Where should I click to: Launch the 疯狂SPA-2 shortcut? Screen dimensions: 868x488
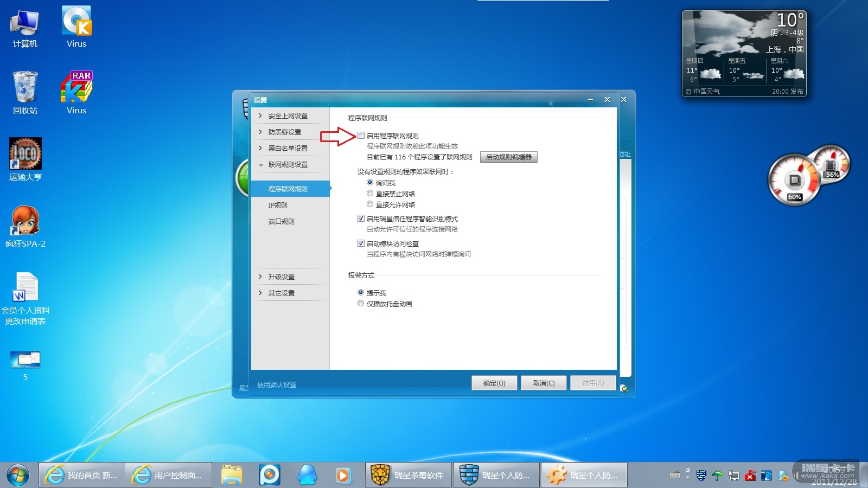(x=25, y=227)
